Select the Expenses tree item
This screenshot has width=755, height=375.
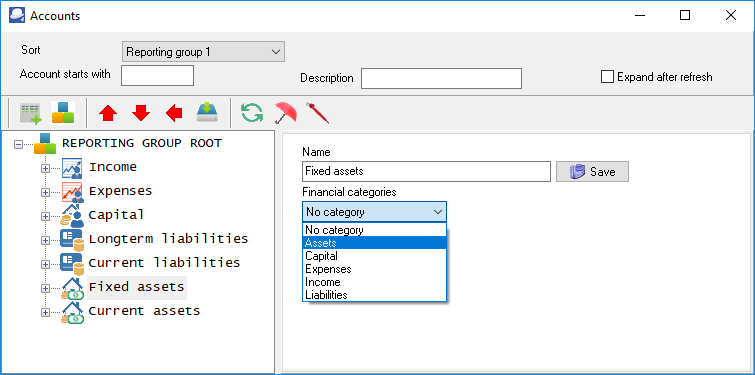120,191
